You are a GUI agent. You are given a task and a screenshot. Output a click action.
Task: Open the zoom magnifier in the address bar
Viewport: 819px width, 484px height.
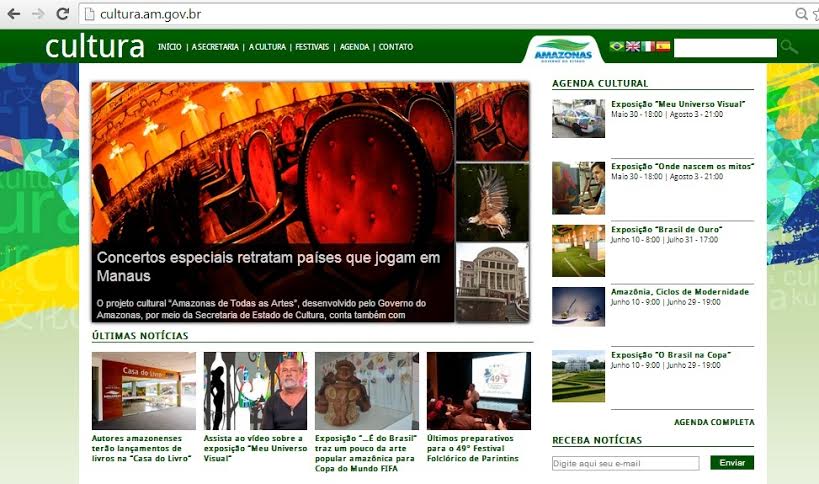click(801, 14)
